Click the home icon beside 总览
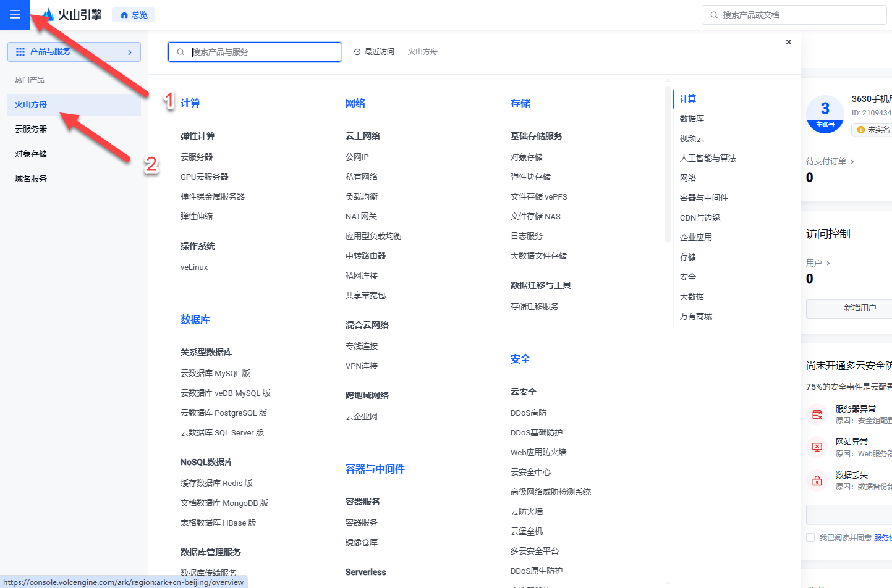The image size is (892, 588). click(123, 14)
